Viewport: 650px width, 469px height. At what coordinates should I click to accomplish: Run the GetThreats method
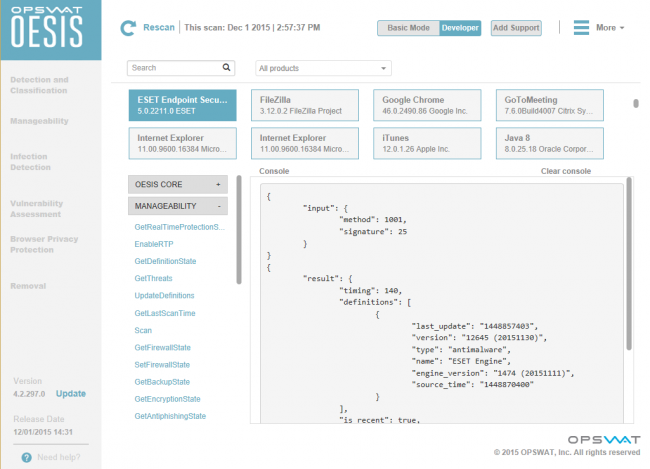tap(153, 278)
